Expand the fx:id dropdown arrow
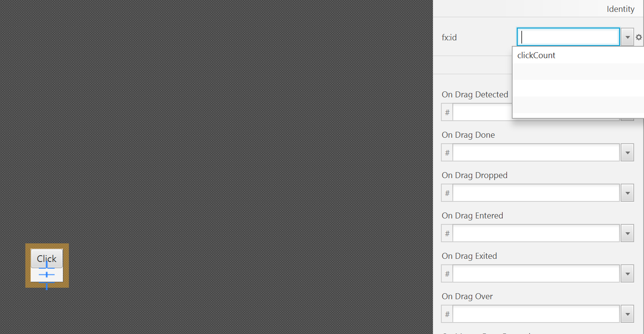Image resolution: width=644 pixels, height=334 pixels. 627,37
